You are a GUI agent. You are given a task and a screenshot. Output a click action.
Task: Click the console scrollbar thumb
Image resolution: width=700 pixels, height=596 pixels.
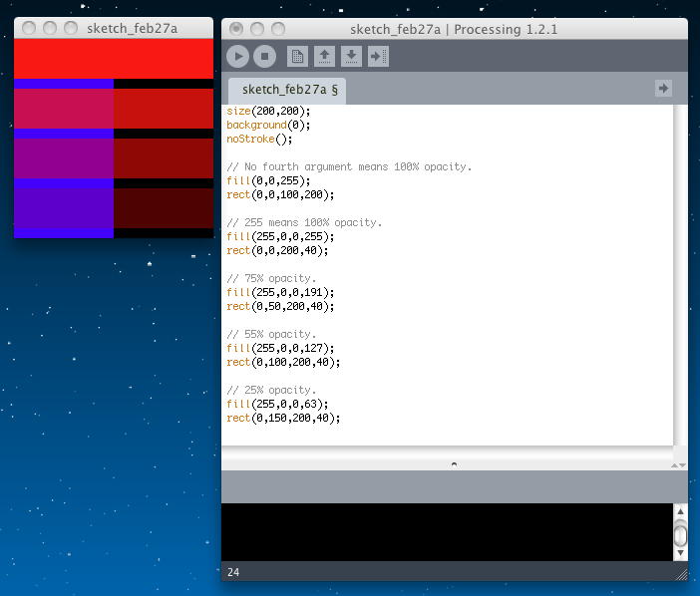tap(680, 534)
